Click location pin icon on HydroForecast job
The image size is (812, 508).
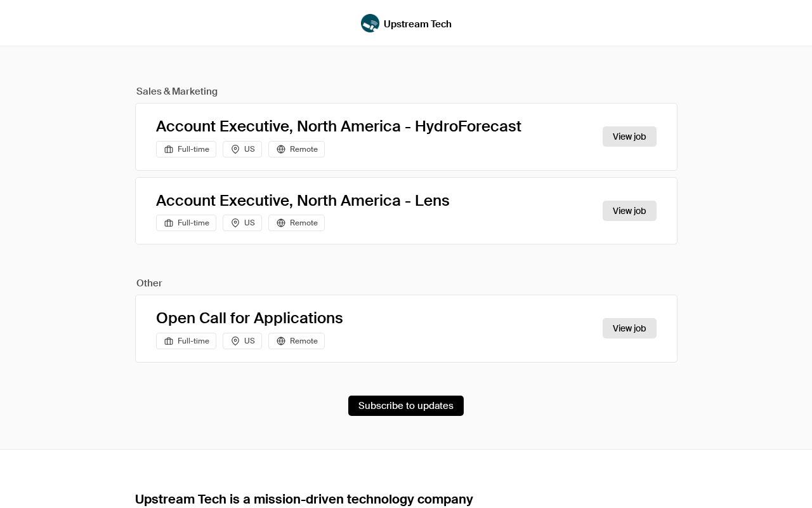tap(235, 149)
